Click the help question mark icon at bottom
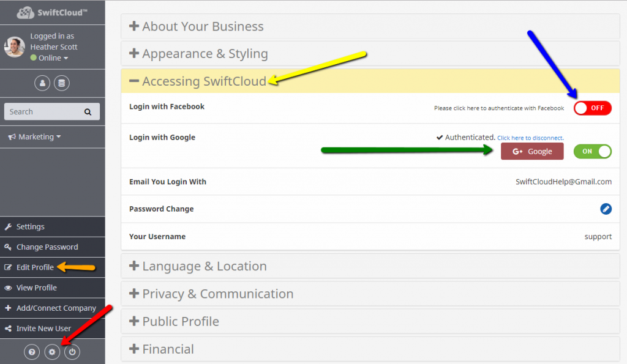 [32, 352]
